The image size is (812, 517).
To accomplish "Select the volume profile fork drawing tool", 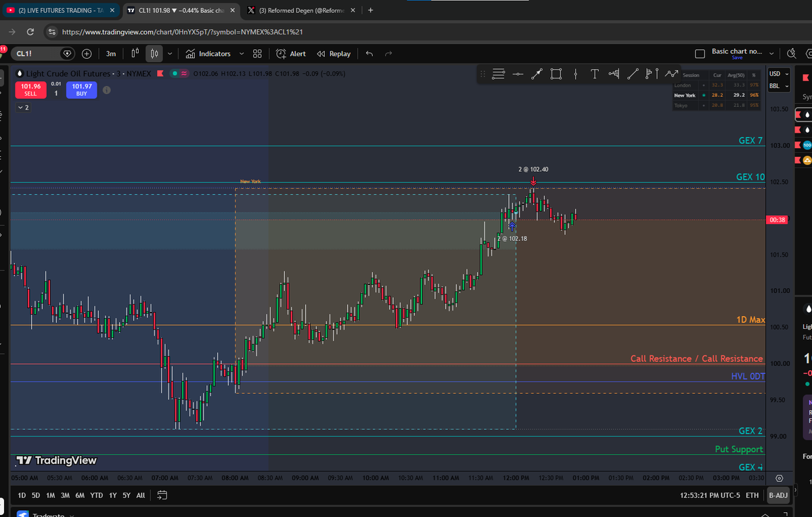I will coord(614,74).
